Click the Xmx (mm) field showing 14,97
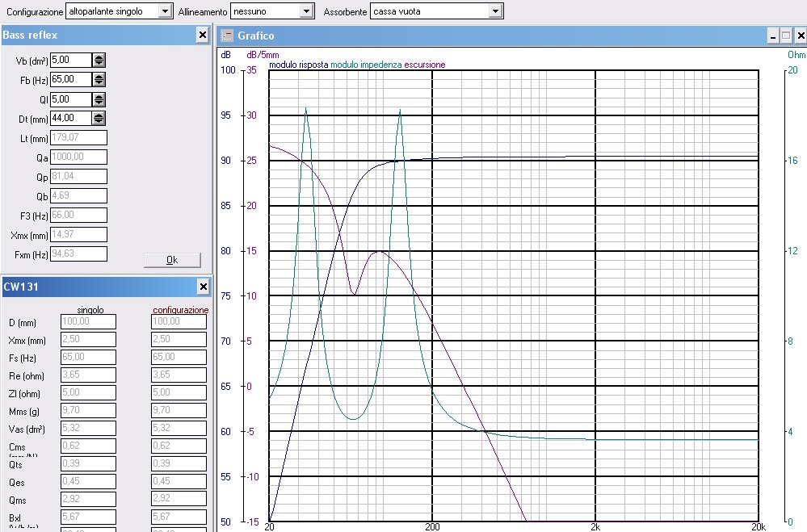Screen dimensions: 807x532 (78, 234)
